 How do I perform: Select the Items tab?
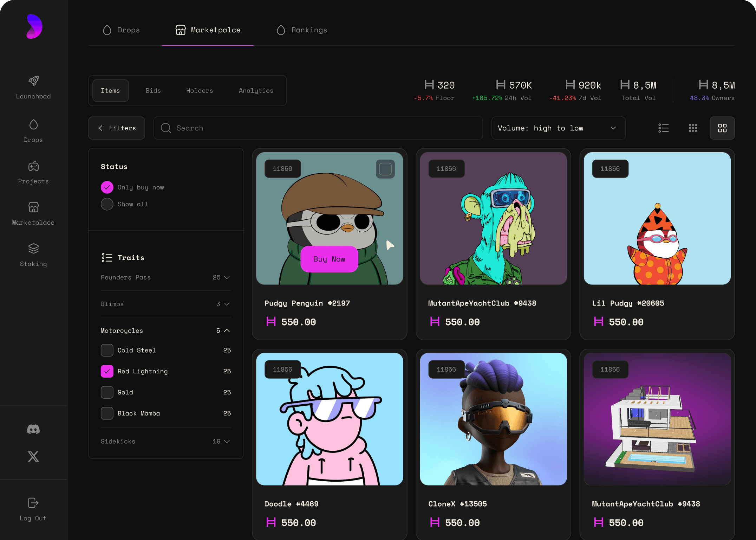click(x=110, y=91)
